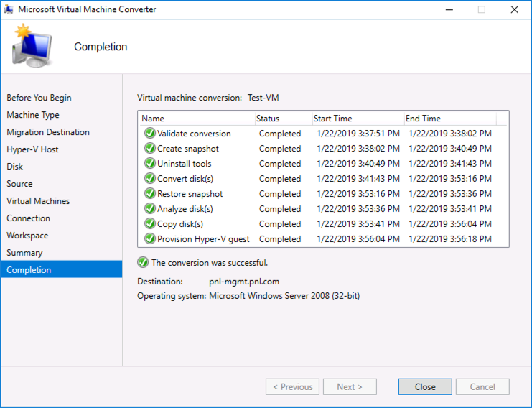Select the Machine Type step
The image size is (532, 408).
[33, 115]
